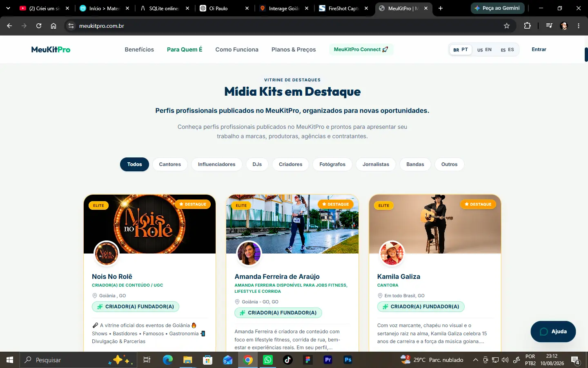Switch to the 'Oi Paulo' tab
588x368 pixels.
point(224,8)
